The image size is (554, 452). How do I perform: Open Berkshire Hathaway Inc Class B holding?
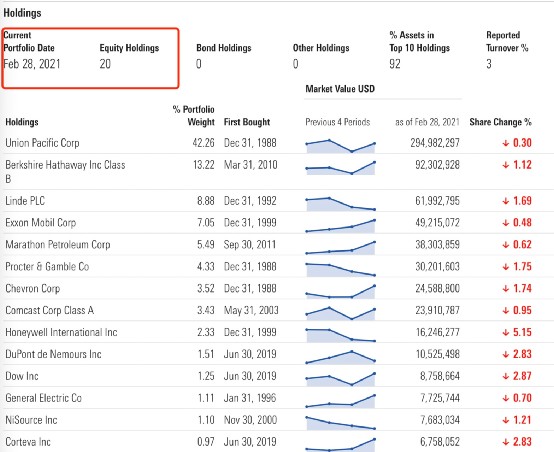[65, 172]
